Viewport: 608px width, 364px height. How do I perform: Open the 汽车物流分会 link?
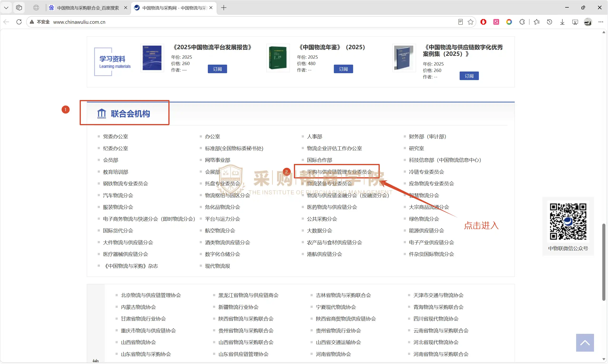[x=118, y=195]
